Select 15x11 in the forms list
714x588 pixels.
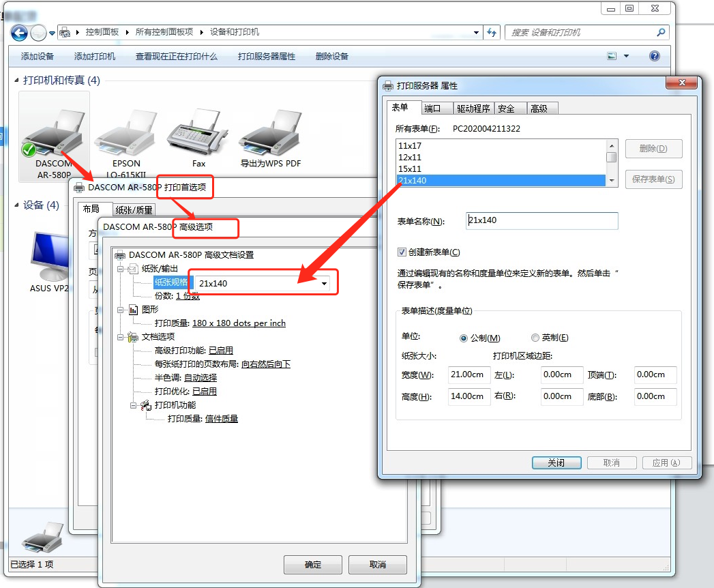[501, 169]
